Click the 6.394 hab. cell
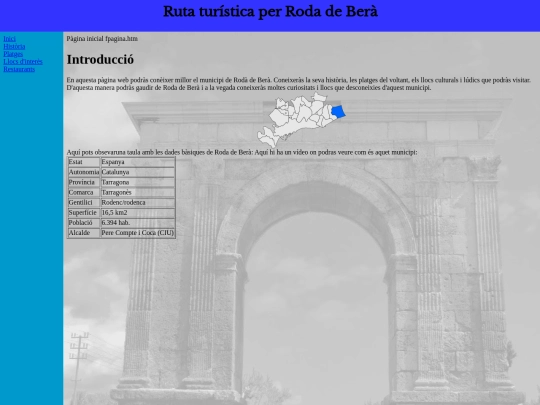Screen dimensions: 540x405 [x=138, y=223]
